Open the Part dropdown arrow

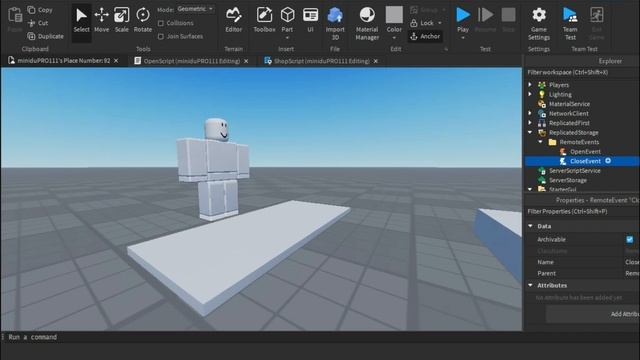pos(287,38)
